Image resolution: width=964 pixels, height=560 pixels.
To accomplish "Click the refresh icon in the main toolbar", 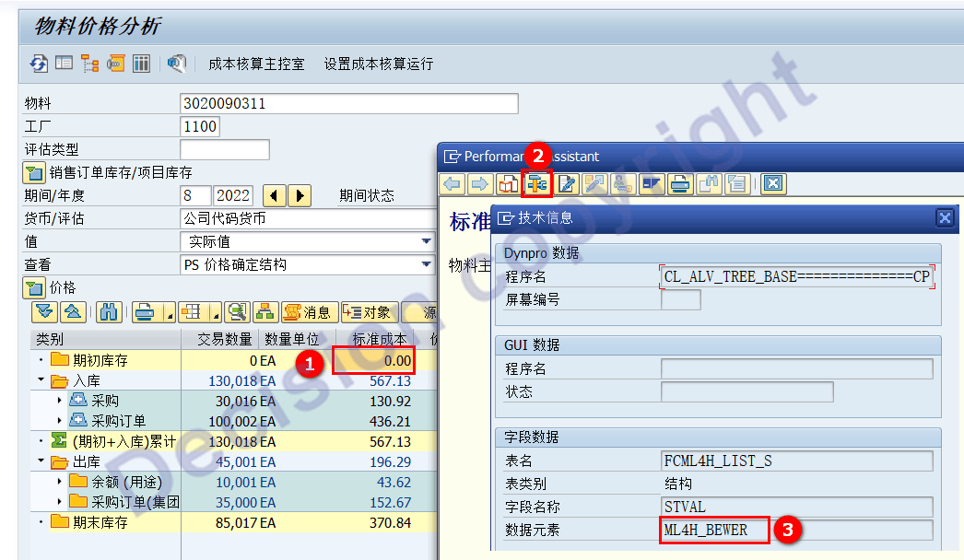I will point(39,64).
